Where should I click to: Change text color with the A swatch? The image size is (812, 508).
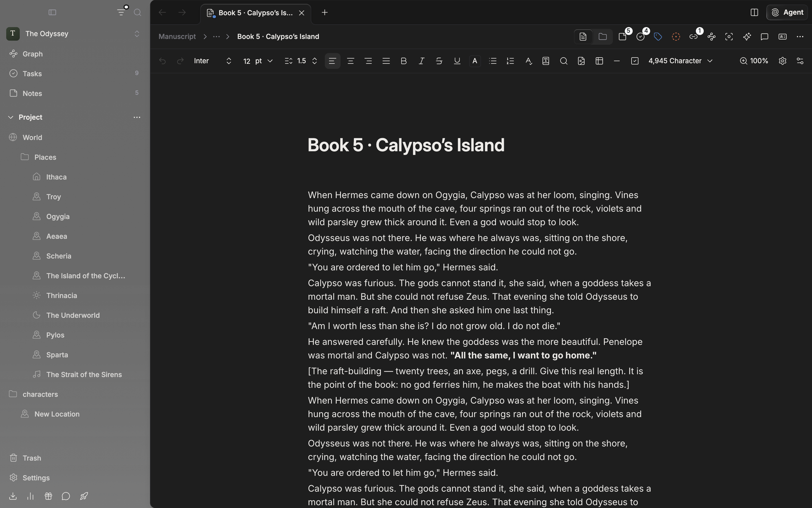pos(475,61)
